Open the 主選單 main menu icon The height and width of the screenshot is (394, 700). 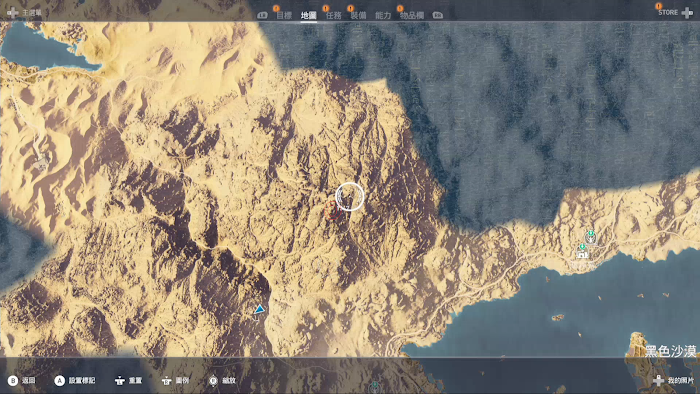click(12, 12)
